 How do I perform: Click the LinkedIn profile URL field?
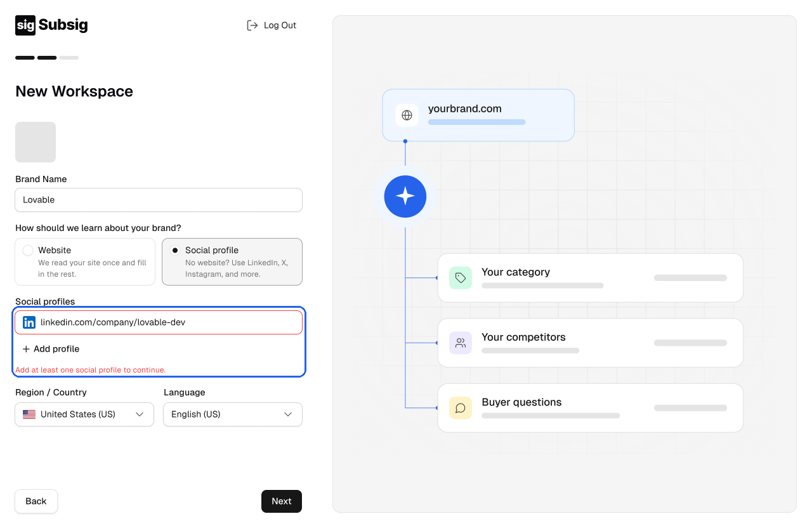(159, 322)
